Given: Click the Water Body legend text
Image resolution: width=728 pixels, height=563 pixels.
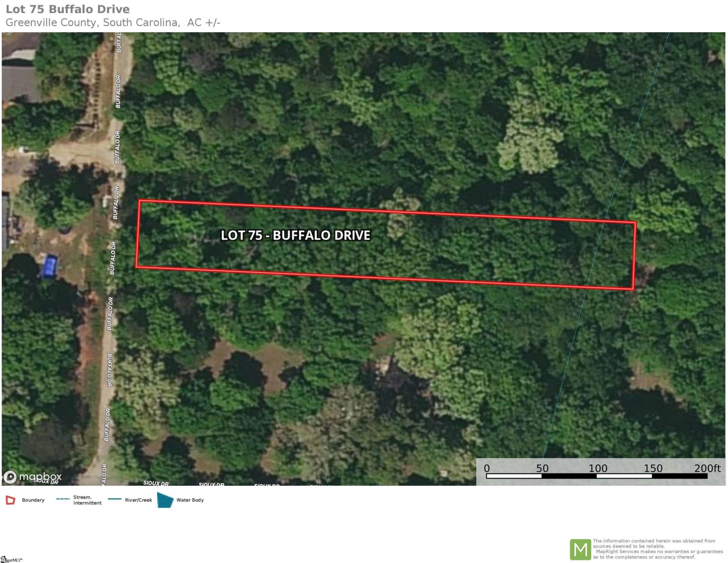Looking at the screenshot, I should click(190, 500).
